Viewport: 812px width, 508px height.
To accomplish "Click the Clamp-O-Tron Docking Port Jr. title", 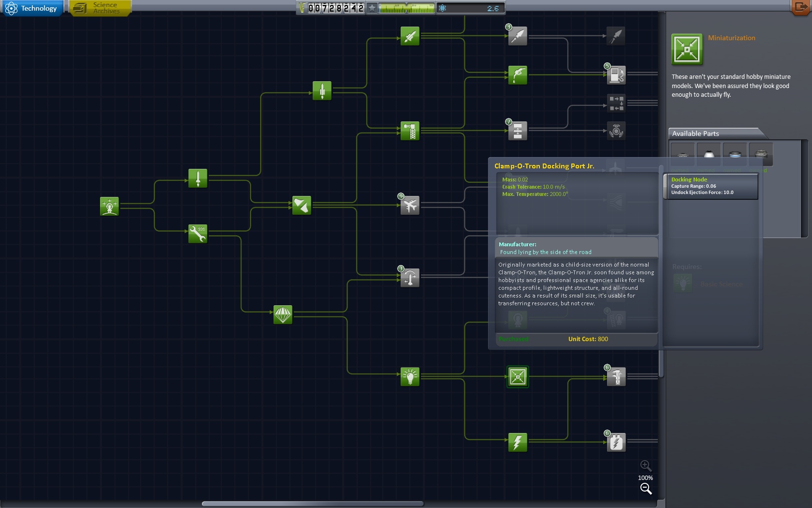I will tap(544, 166).
